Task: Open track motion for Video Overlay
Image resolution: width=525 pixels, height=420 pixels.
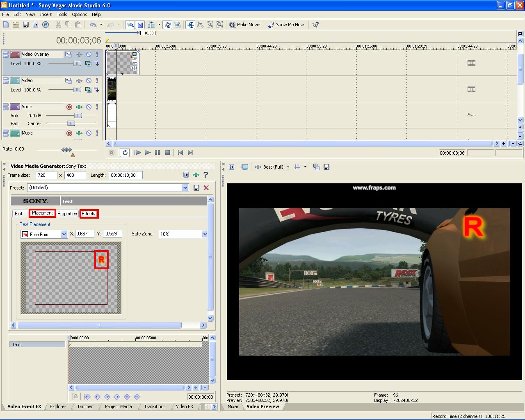Action: (68, 54)
